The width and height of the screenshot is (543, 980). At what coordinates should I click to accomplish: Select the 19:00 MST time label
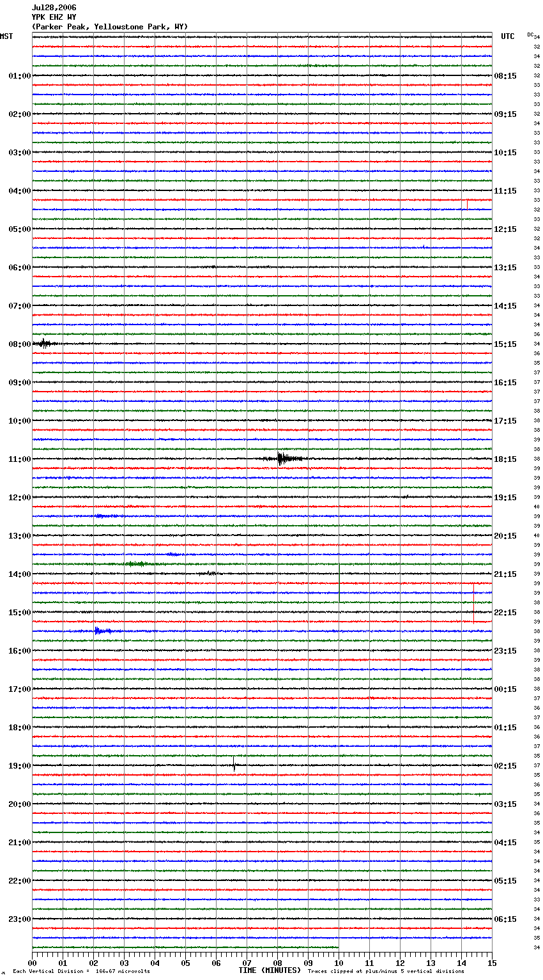(20, 766)
